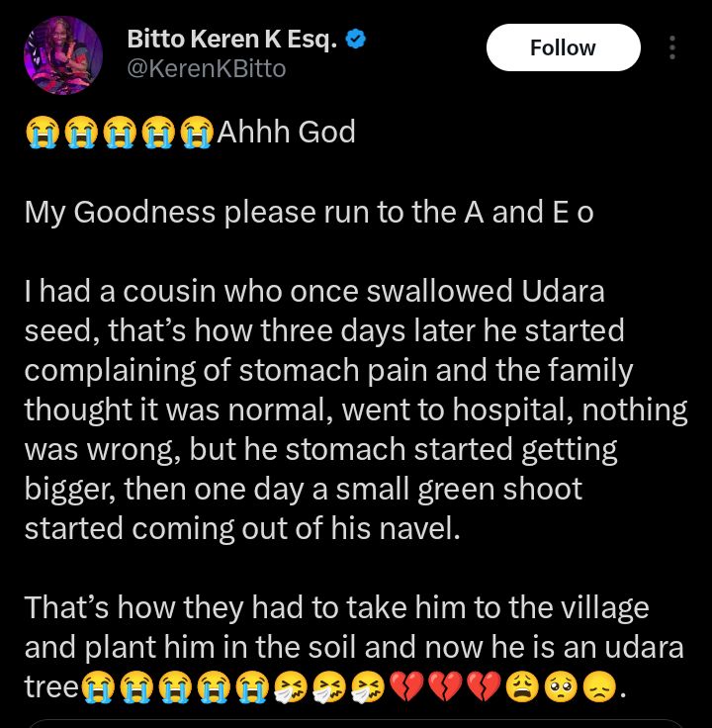
Task: Click the Follow button
Action: (x=563, y=47)
